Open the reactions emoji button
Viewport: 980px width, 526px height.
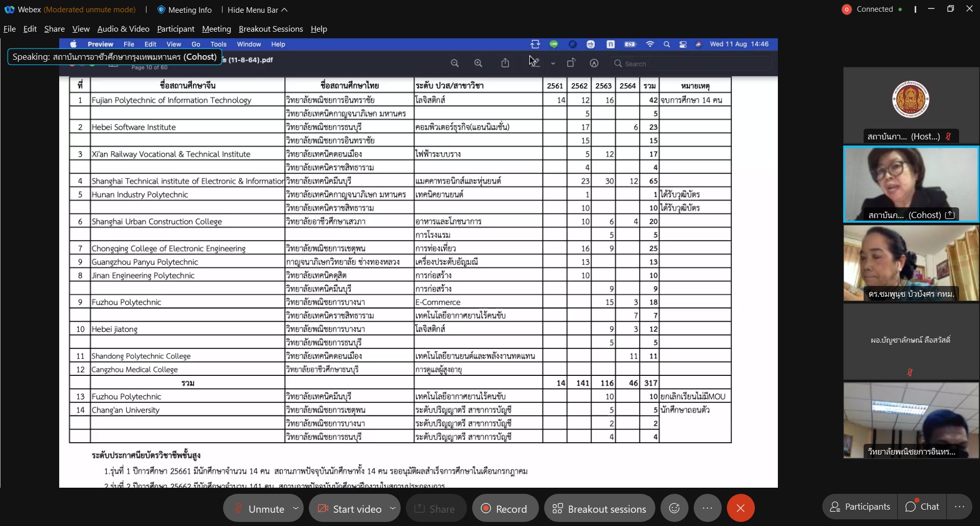(674, 508)
